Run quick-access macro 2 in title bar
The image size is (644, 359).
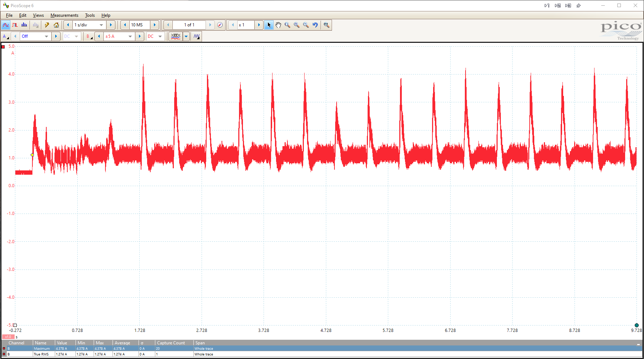tap(558, 6)
